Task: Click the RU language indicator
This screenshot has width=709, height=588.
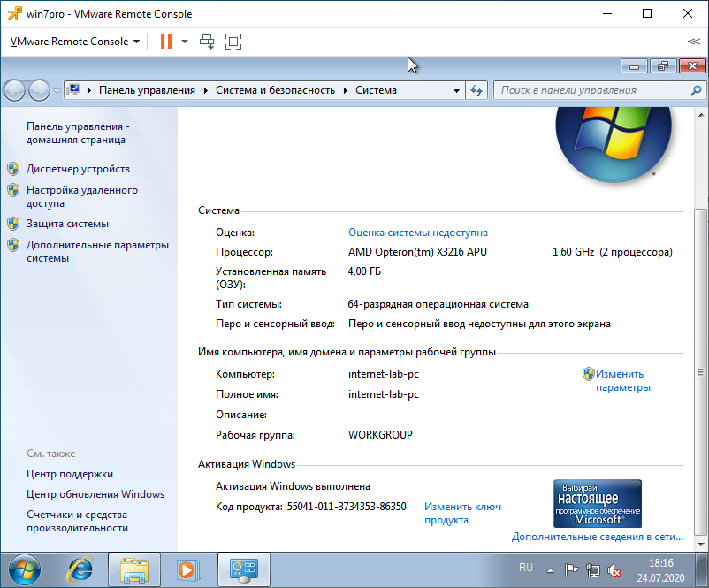Action: pyautogui.click(x=526, y=568)
